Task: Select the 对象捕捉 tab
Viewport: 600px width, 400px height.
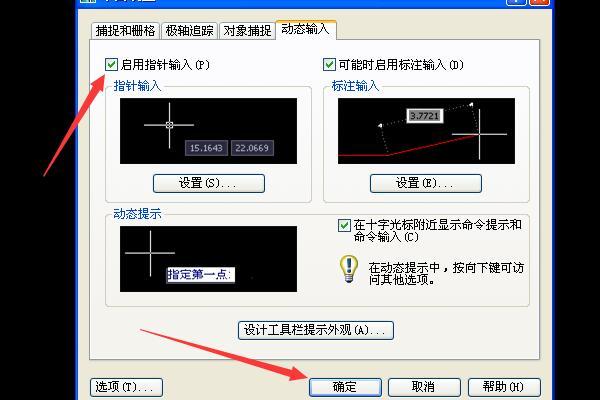Action: click(247, 31)
